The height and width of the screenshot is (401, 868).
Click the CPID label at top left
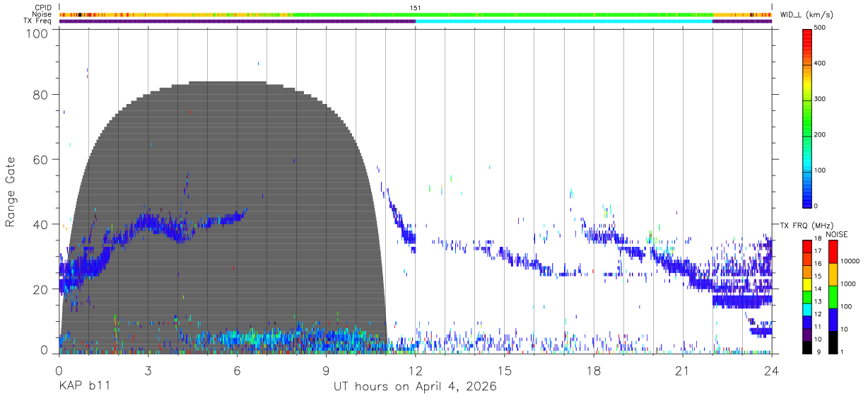[43, 8]
